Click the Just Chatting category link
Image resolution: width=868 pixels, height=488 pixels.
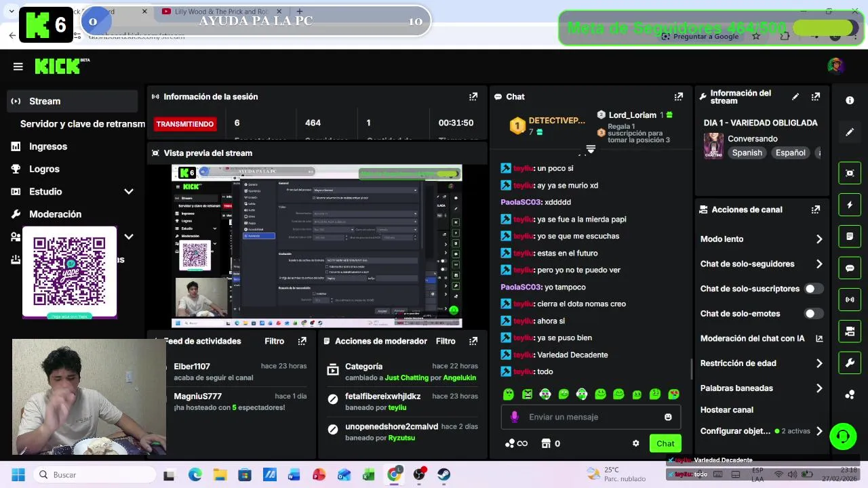[x=406, y=378]
